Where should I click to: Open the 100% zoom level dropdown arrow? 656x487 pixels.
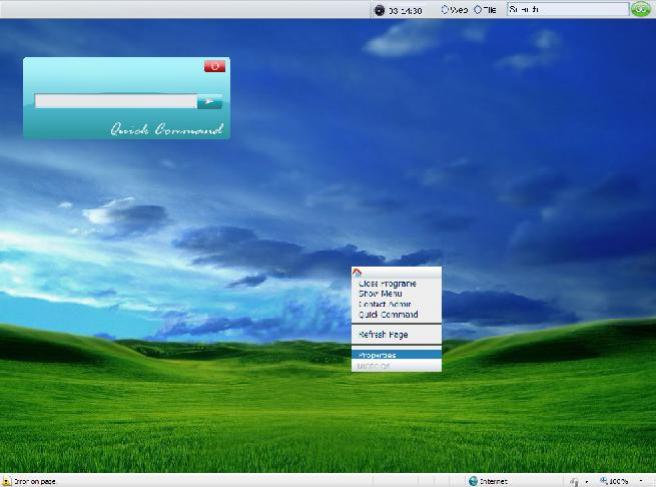tap(641, 482)
